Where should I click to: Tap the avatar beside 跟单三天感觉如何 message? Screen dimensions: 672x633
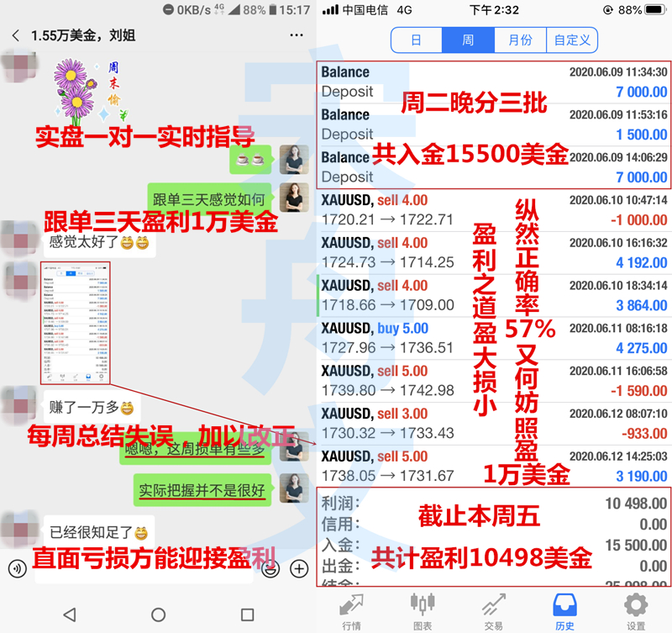tap(295, 198)
